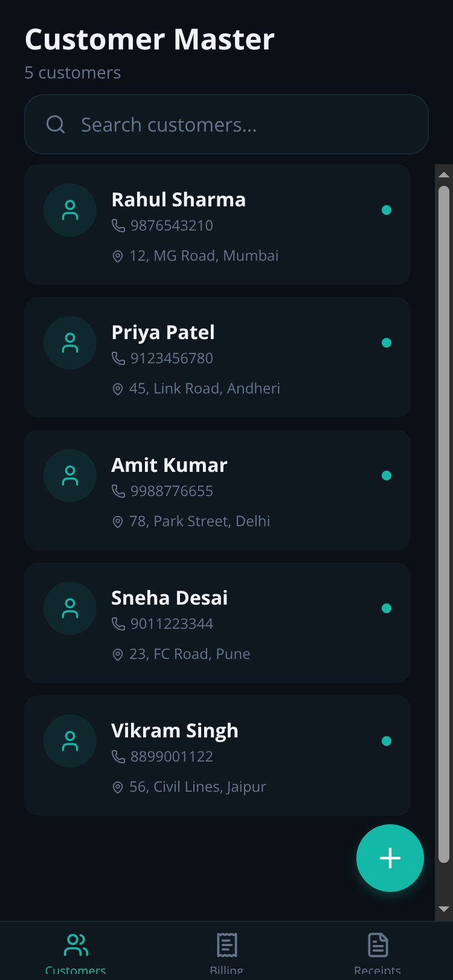Click the scrollbar down arrow
Image resolution: width=453 pixels, height=980 pixels.
[x=444, y=909]
